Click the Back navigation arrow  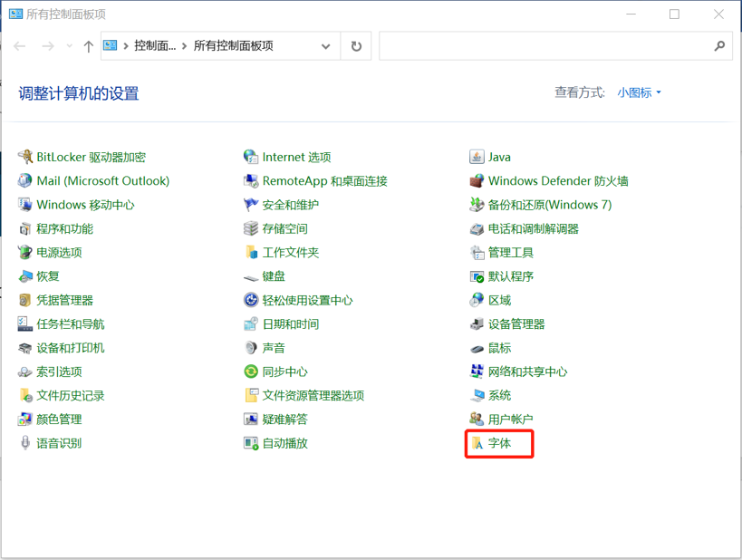click(19, 46)
